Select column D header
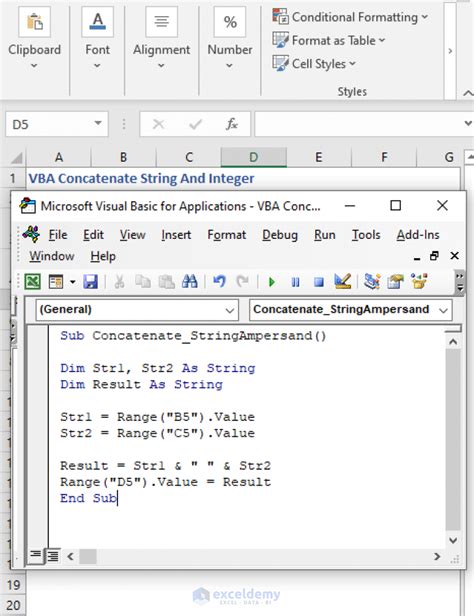Image resolution: width=474 pixels, height=616 pixels. point(254,158)
